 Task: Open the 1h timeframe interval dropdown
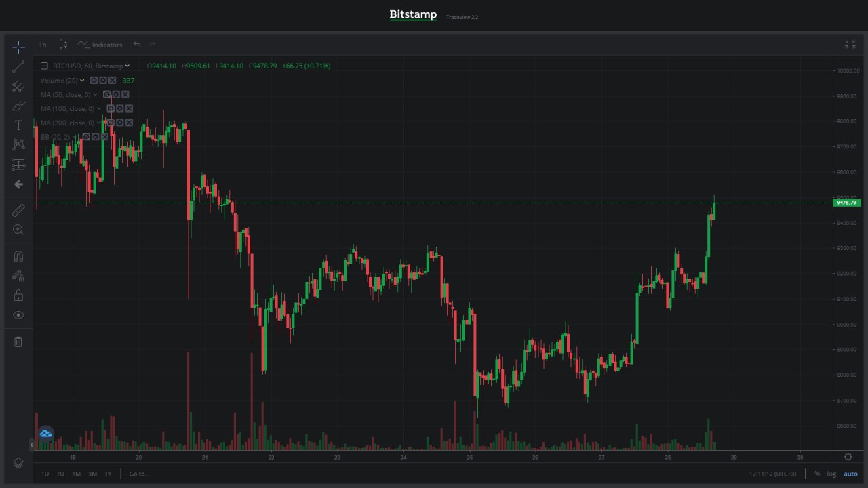pyautogui.click(x=43, y=45)
